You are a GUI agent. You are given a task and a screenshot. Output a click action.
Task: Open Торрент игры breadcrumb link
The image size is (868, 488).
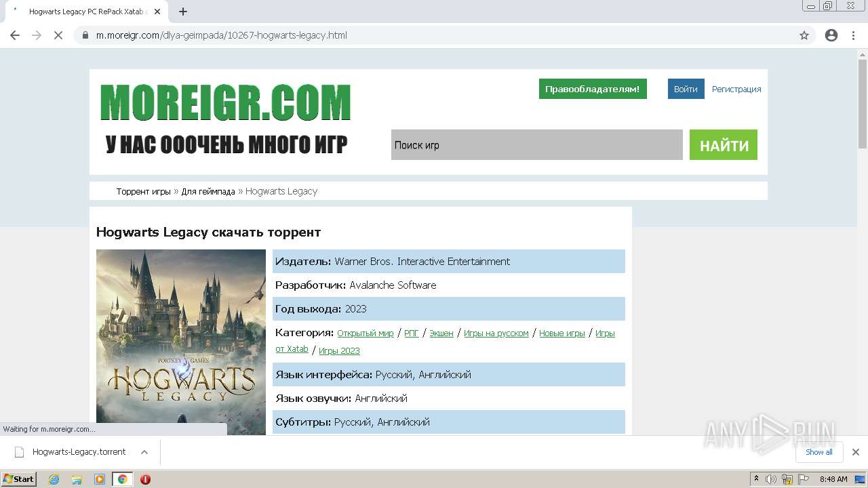(143, 192)
